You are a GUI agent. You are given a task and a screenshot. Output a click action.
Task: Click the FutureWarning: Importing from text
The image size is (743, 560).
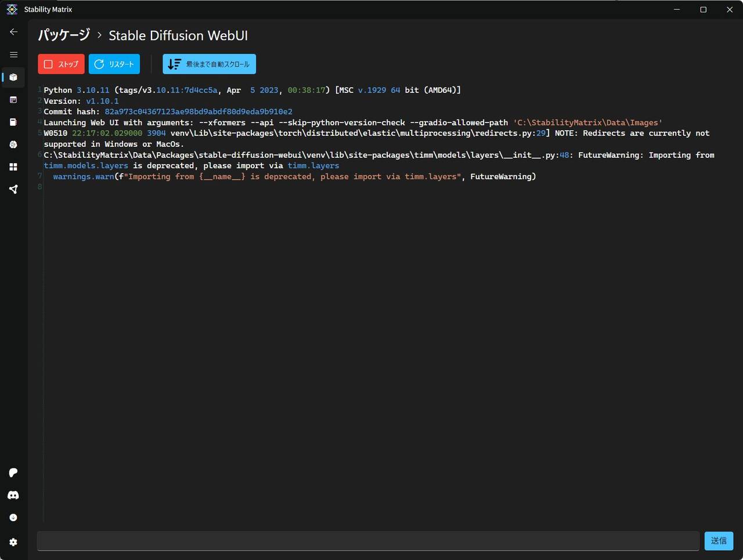[646, 155]
